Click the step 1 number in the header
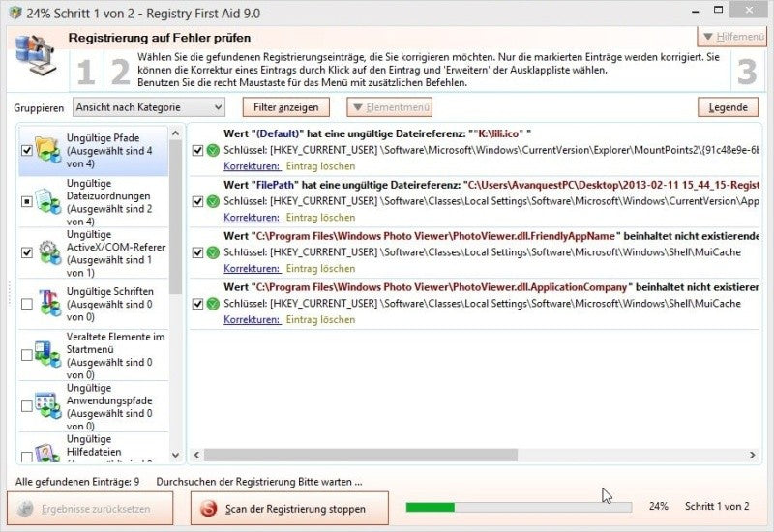 [86, 72]
